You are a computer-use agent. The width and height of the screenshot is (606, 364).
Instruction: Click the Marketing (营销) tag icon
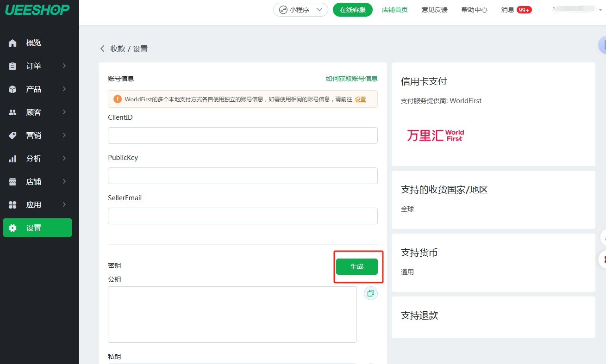[12, 136]
